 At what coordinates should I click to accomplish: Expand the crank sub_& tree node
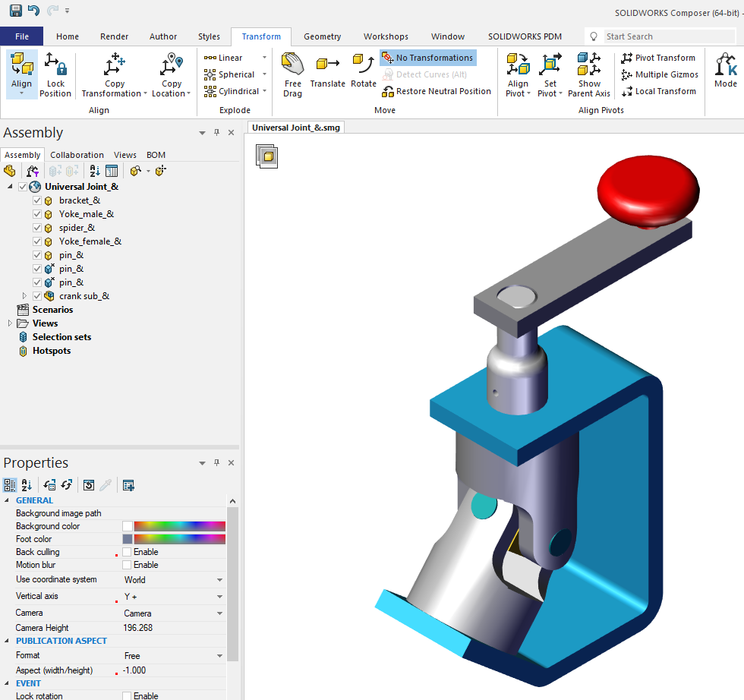click(24, 296)
